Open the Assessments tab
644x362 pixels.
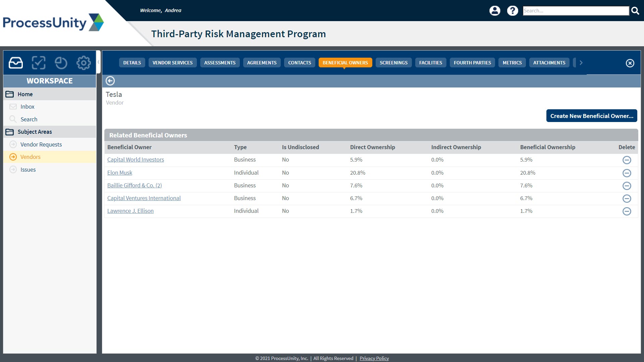click(220, 63)
